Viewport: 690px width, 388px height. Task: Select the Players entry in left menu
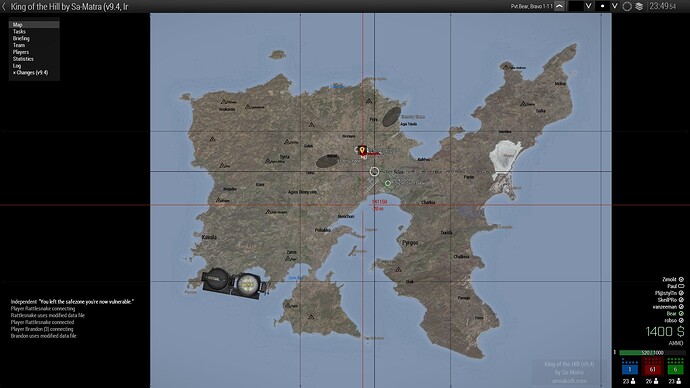coord(20,52)
